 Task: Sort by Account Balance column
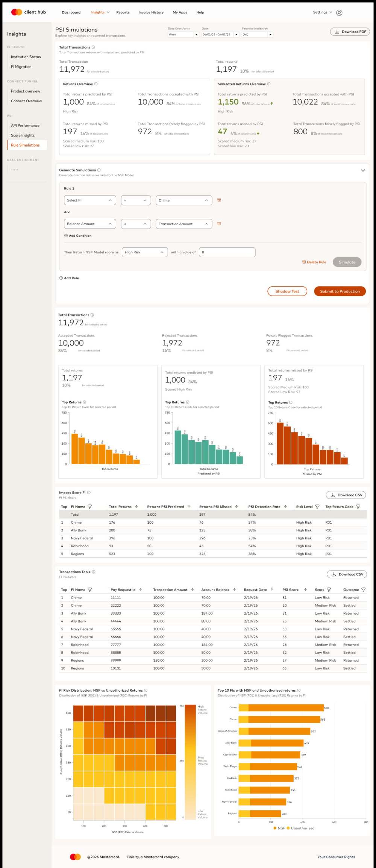(234, 590)
